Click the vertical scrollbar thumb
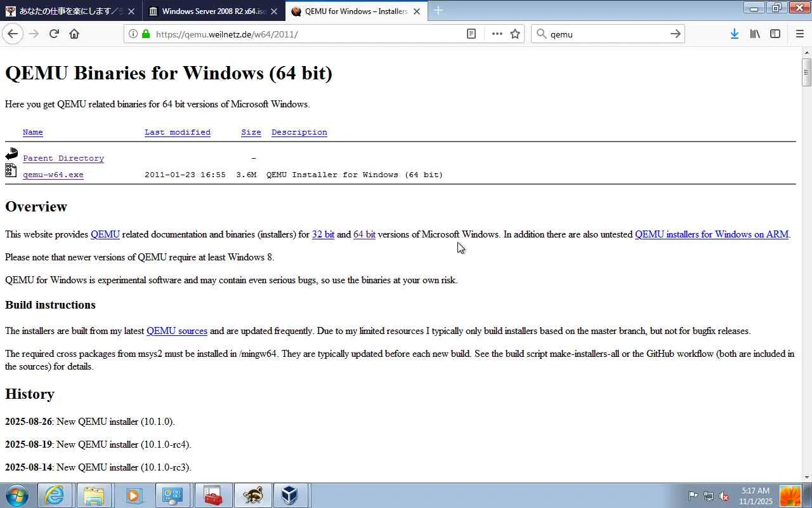The image size is (812, 508). click(806, 72)
